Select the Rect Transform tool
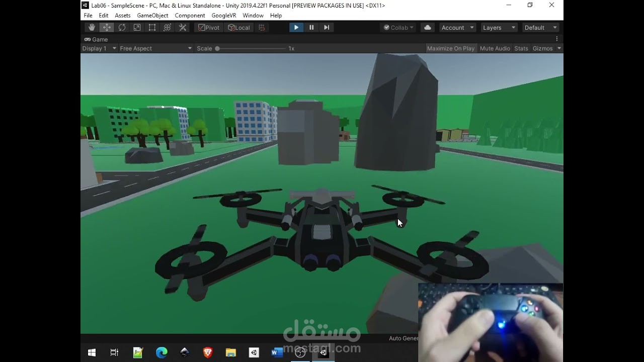The width and height of the screenshot is (644, 362). coord(152,27)
